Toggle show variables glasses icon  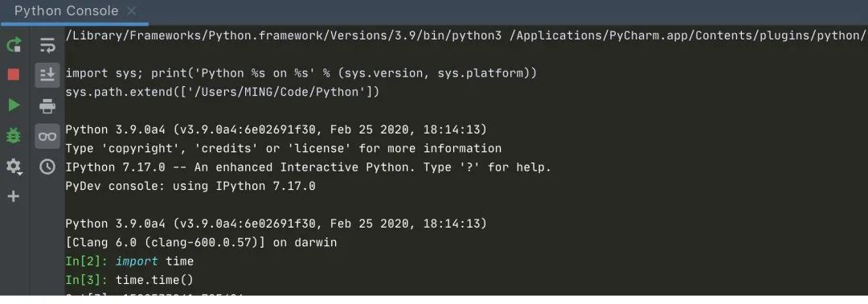(x=47, y=136)
